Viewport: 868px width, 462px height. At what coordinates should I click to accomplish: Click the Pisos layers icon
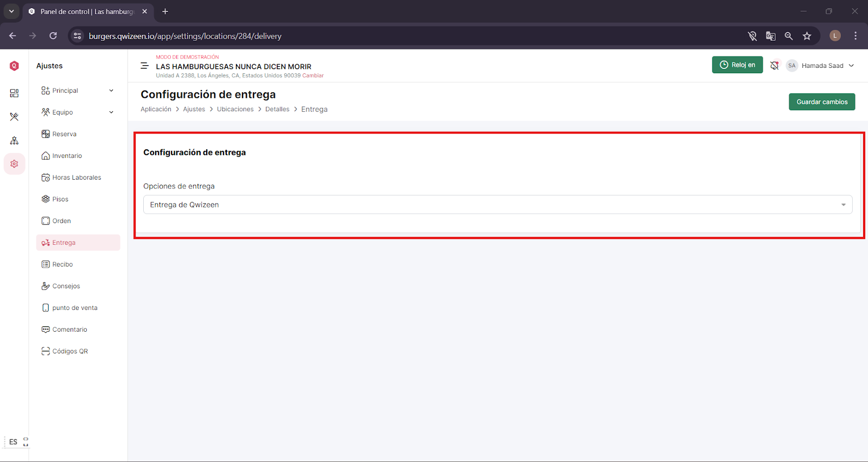46,199
